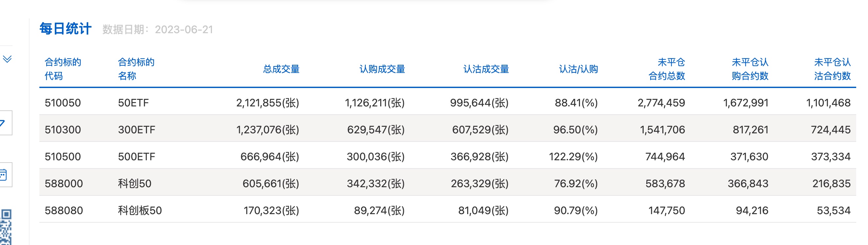Click contract code 588080
Viewport: 868px width, 245px height.
point(64,211)
